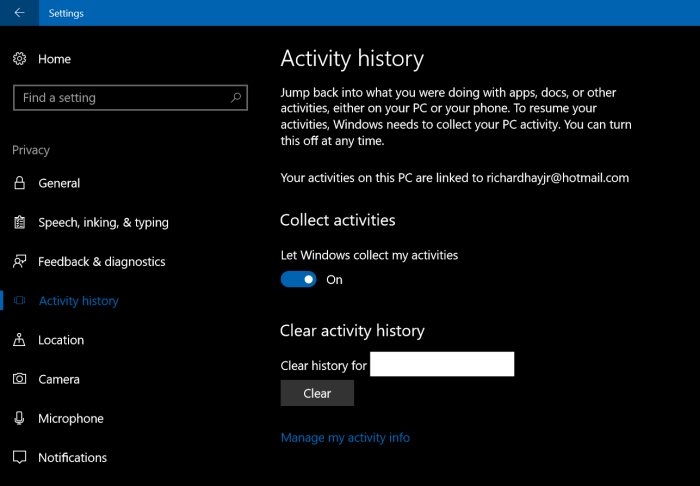Image resolution: width=700 pixels, height=486 pixels.
Task: Open Notifications privacy settings
Action: point(72,457)
